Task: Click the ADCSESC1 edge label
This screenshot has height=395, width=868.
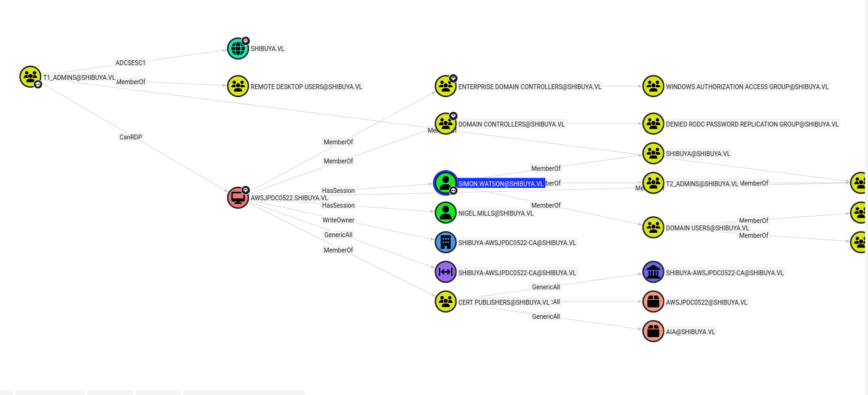Action: pyautogui.click(x=130, y=63)
